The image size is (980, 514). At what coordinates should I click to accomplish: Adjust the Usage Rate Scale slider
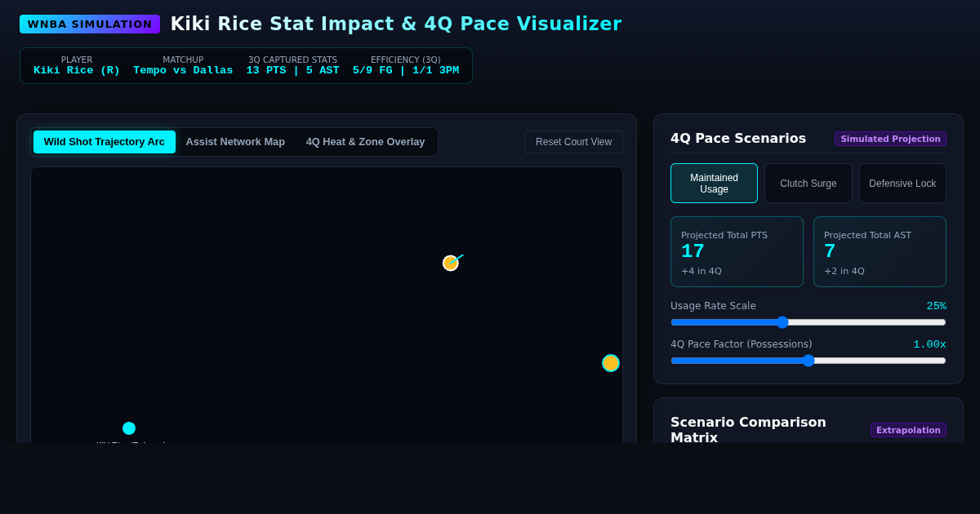point(808,322)
